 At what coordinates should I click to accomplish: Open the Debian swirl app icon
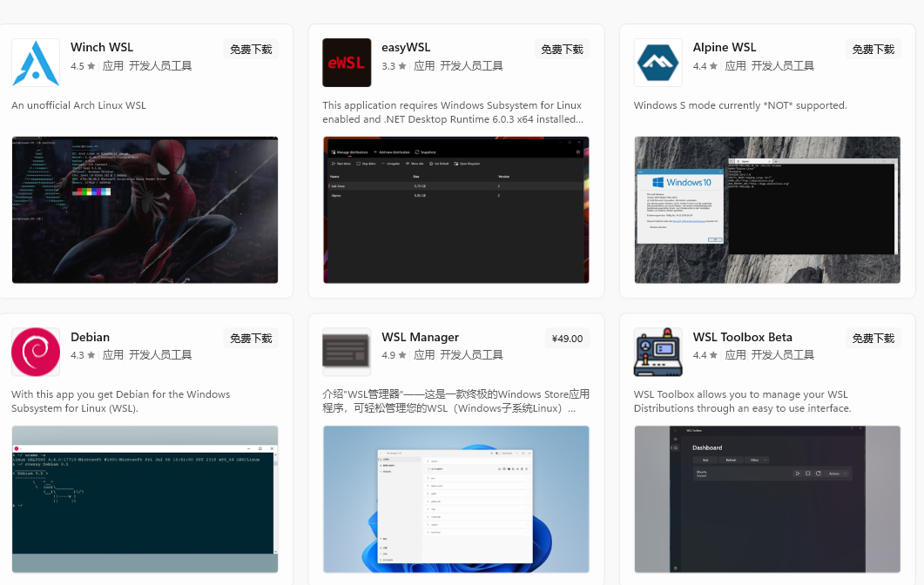[36, 352]
